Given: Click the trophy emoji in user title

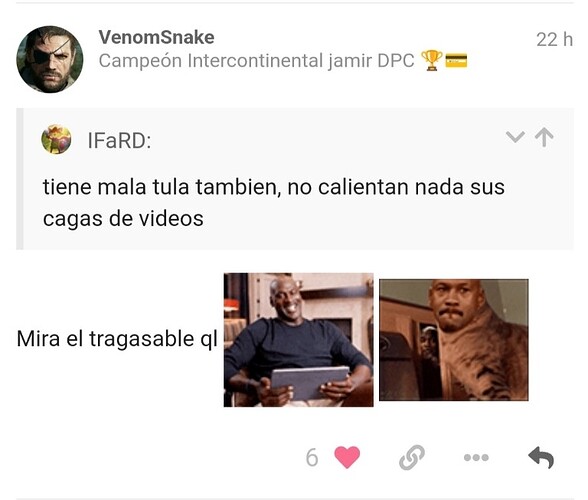Looking at the screenshot, I should [432, 60].
